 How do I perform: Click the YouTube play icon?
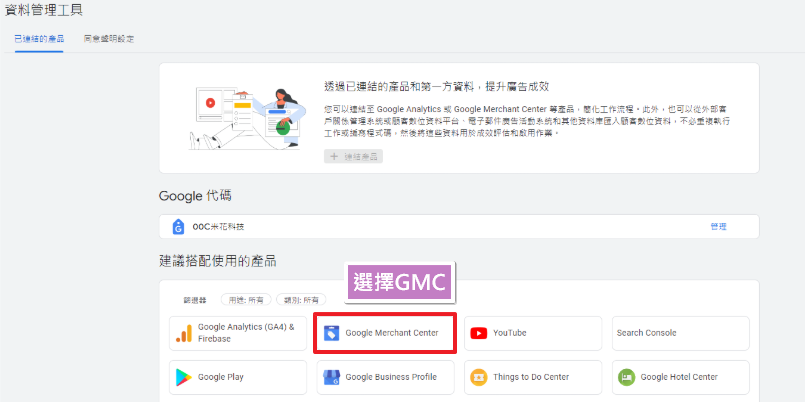(x=479, y=333)
